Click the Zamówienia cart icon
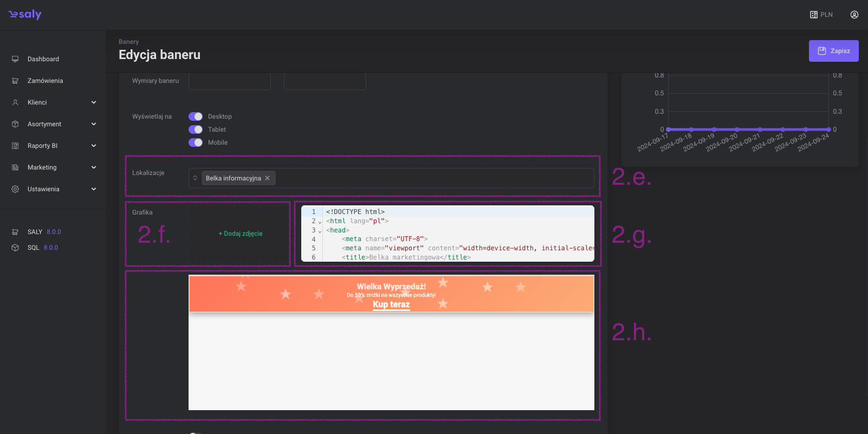This screenshot has width=868, height=434. click(x=15, y=81)
